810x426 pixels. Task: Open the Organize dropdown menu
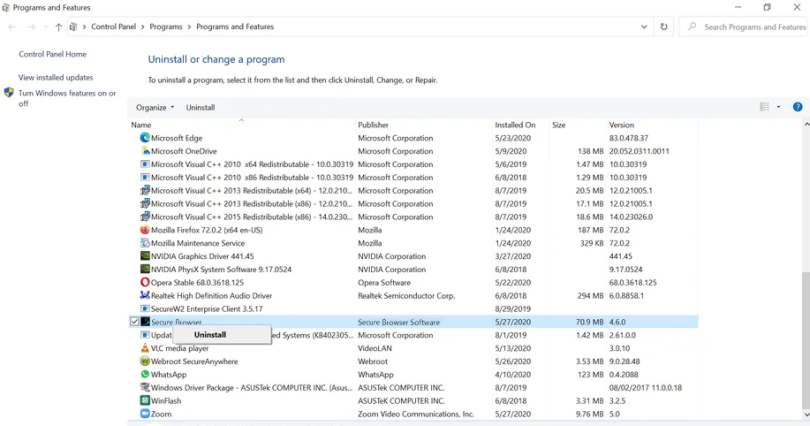point(155,107)
